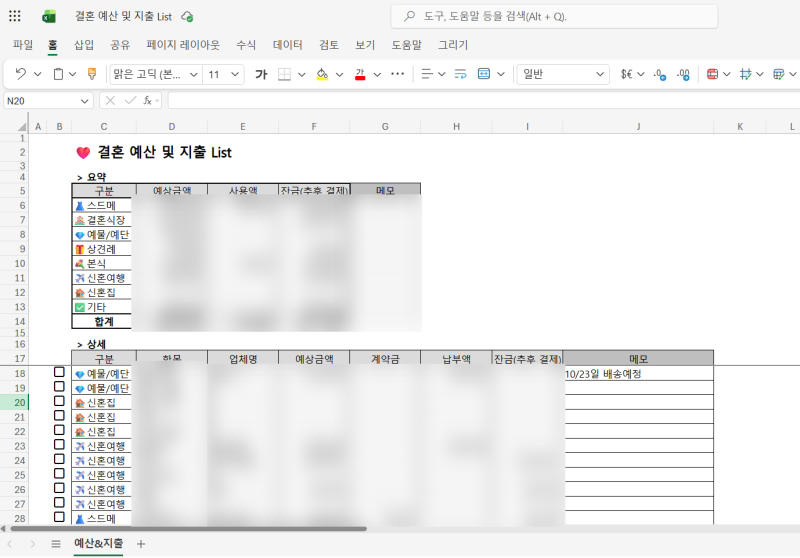Viewport: 800px width, 558px height.
Task: Tick the checkbox in row 18
Action: 59,372
